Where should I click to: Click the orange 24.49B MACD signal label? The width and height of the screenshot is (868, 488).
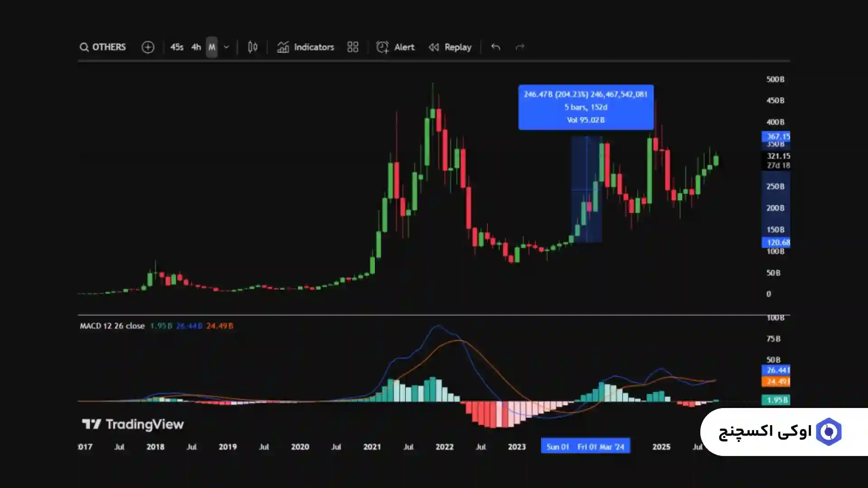(x=776, y=381)
